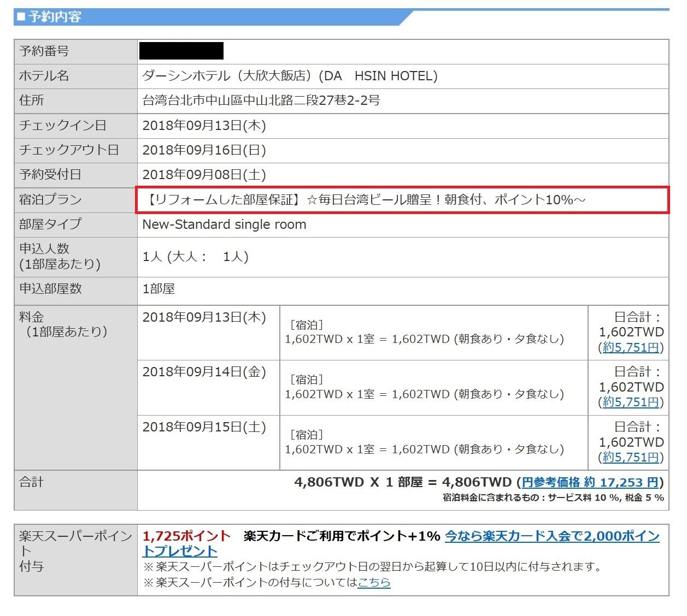The image size is (687, 616).
Task: Open the 約5,751円 link for 09月13日
Action: pyautogui.click(x=631, y=347)
